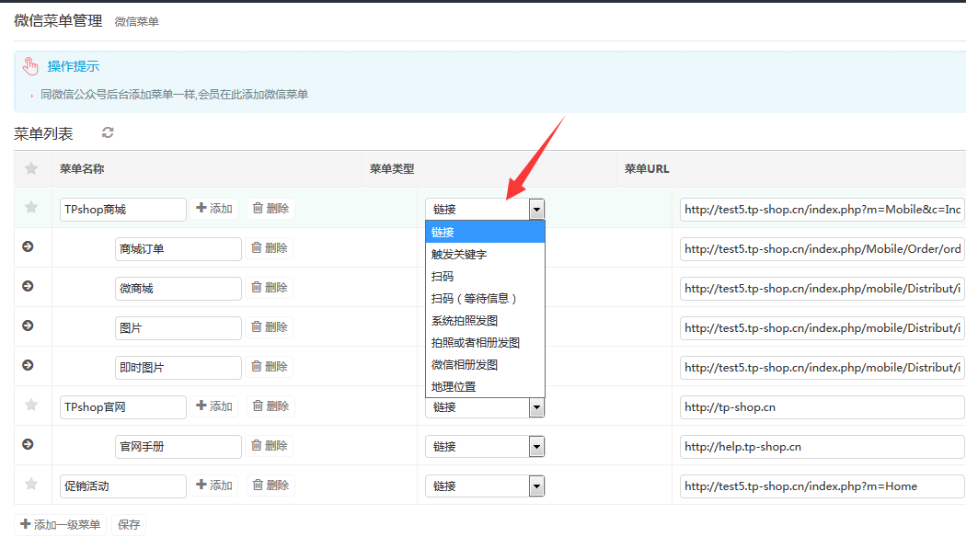Click the star icon in TPshop商城 row
This screenshot has width=966, height=560.
click(x=31, y=208)
